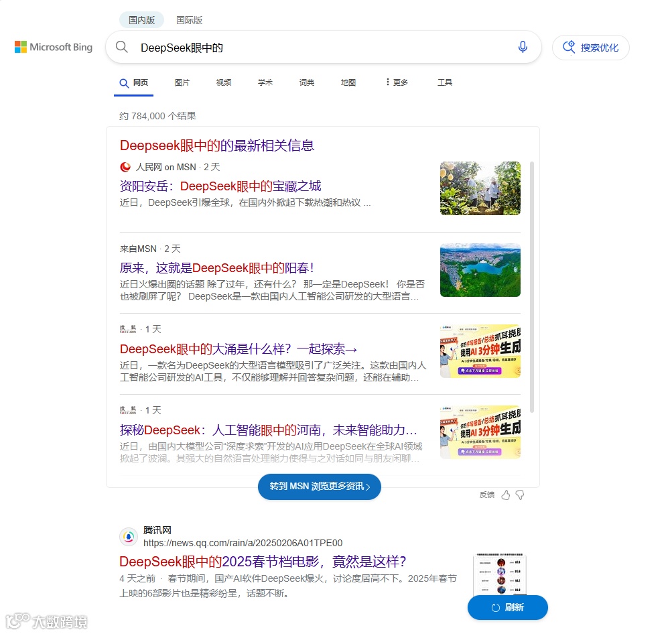Image resolution: width=672 pixels, height=634 pixels.
Task: Click the news card vertical scrollbar
Action: point(532,288)
